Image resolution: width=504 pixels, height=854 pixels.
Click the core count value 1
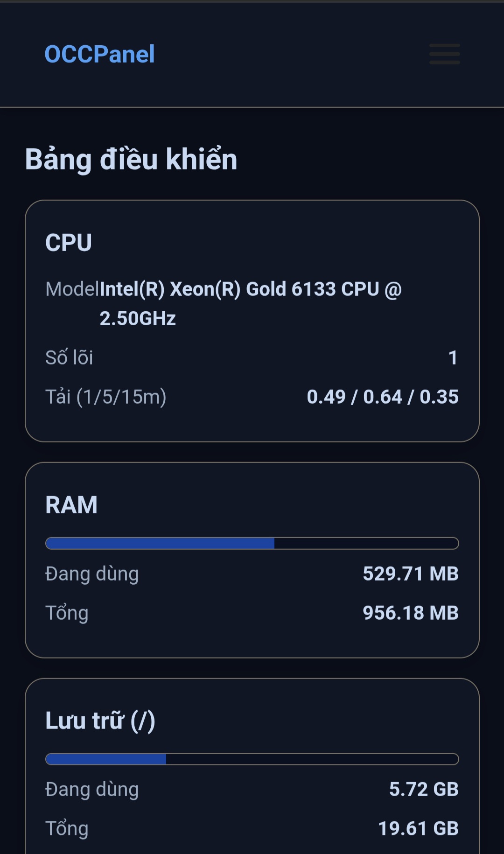tap(453, 357)
